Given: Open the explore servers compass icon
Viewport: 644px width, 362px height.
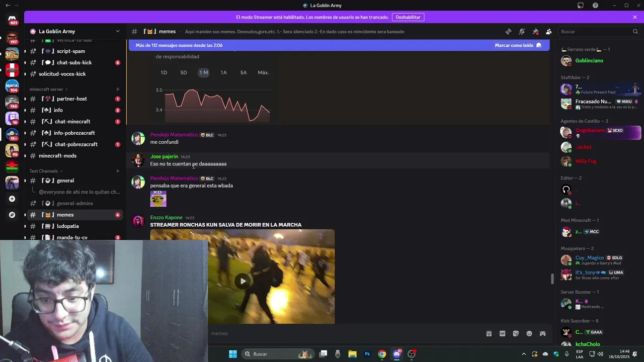Looking at the screenshot, I should tap(12, 215).
